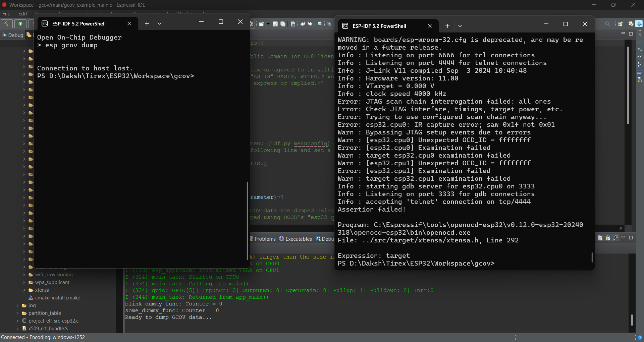Click 'Connected - Encoding: windows-1252' status text
The width and height of the screenshot is (644, 342).
pyautogui.click(x=43, y=337)
